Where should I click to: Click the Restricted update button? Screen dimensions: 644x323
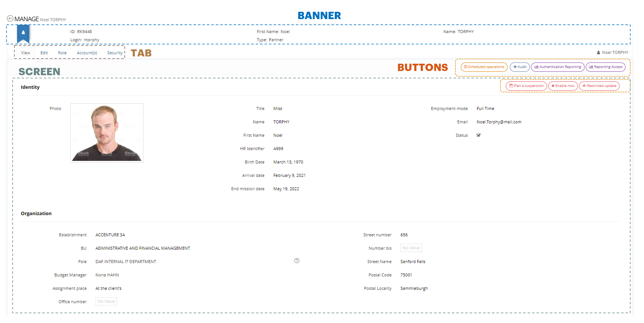tap(599, 86)
